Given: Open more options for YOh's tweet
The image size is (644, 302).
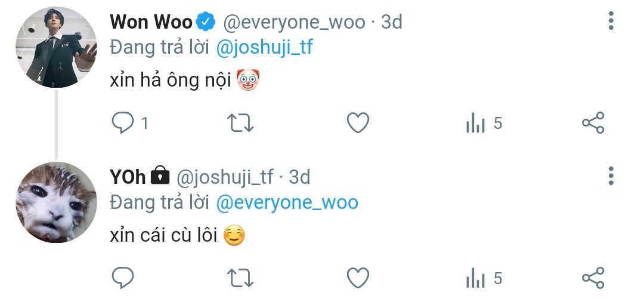Looking at the screenshot, I should (611, 176).
